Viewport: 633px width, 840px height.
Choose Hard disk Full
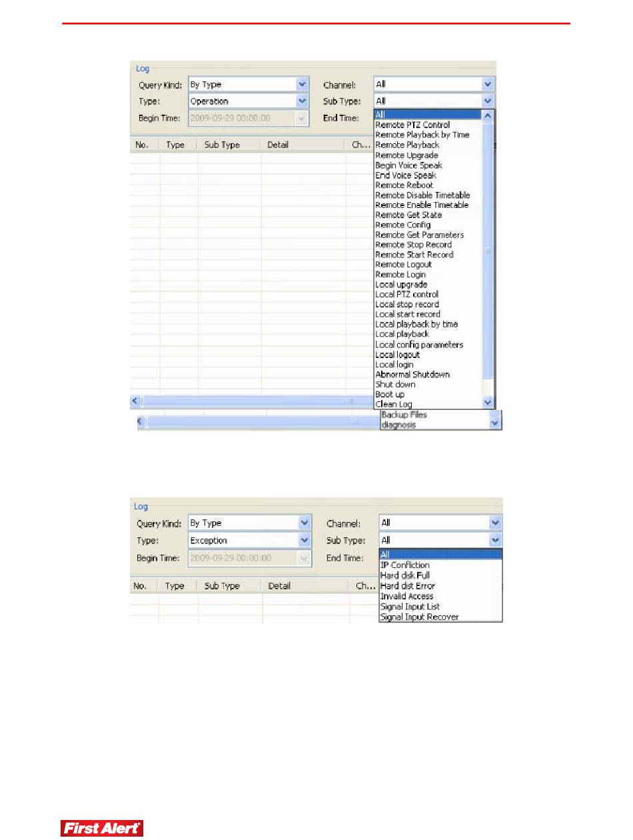404,575
